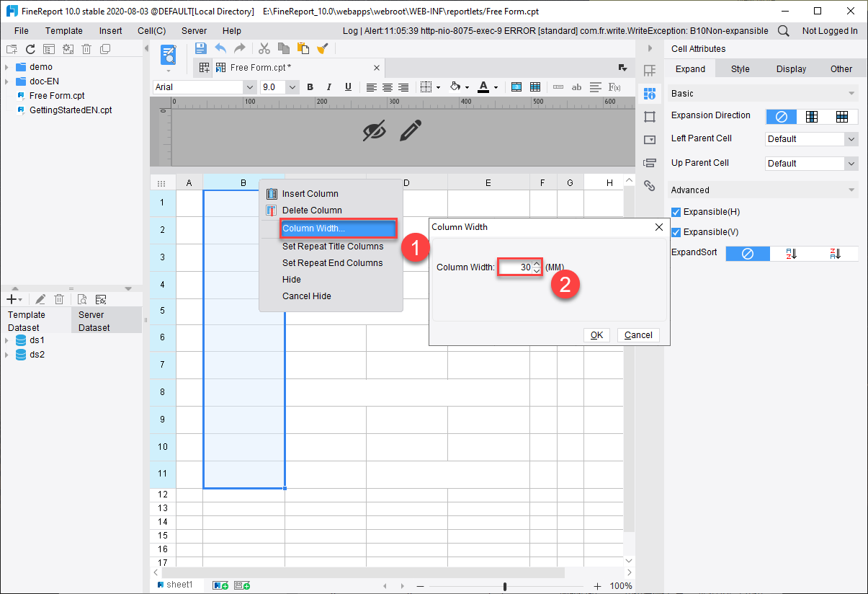Click the add polymerization sheet icon
Screen dimensions: 868x594
click(242, 585)
